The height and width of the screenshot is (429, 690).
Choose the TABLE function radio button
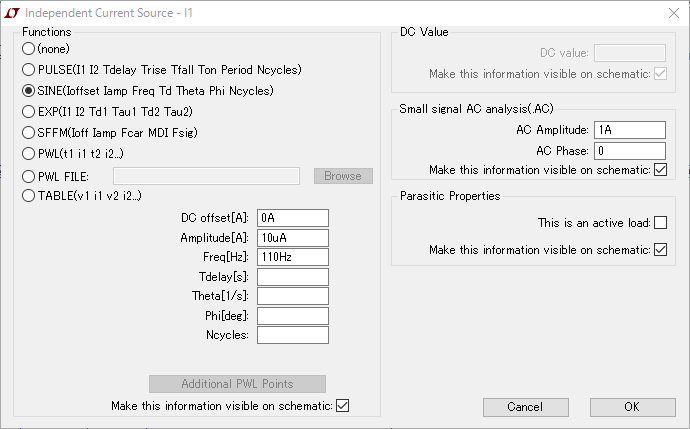coord(29,196)
